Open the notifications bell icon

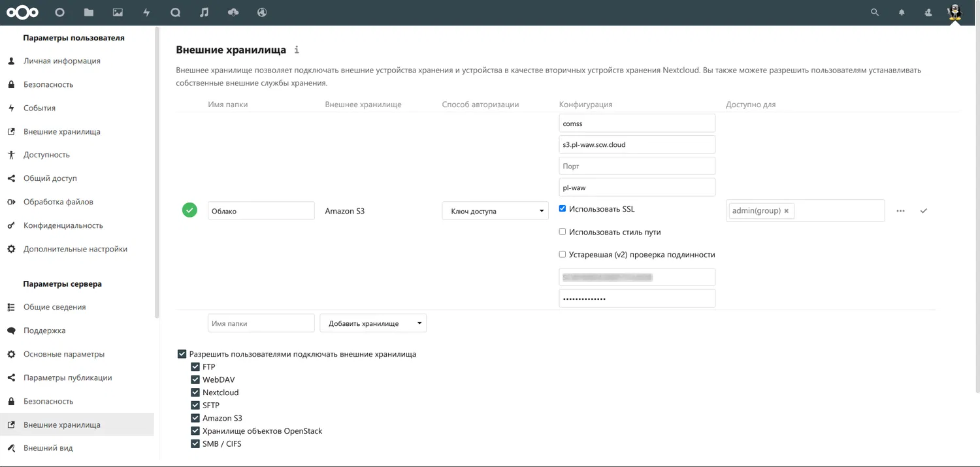click(x=902, y=12)
